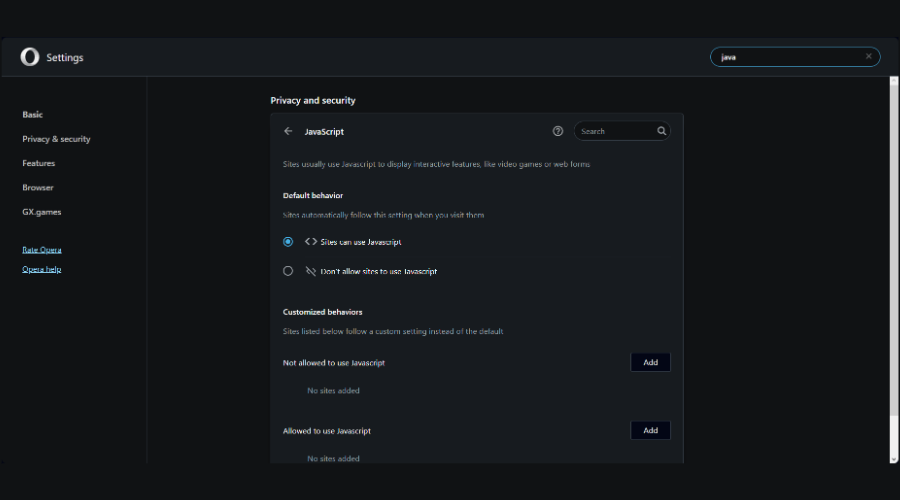Click the scroll down arrow on the scrollbar
900x500 pixels.
pos(894,459)
